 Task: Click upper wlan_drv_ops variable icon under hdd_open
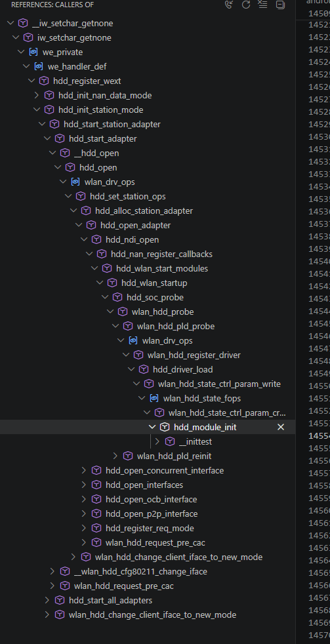pos(75,182)
